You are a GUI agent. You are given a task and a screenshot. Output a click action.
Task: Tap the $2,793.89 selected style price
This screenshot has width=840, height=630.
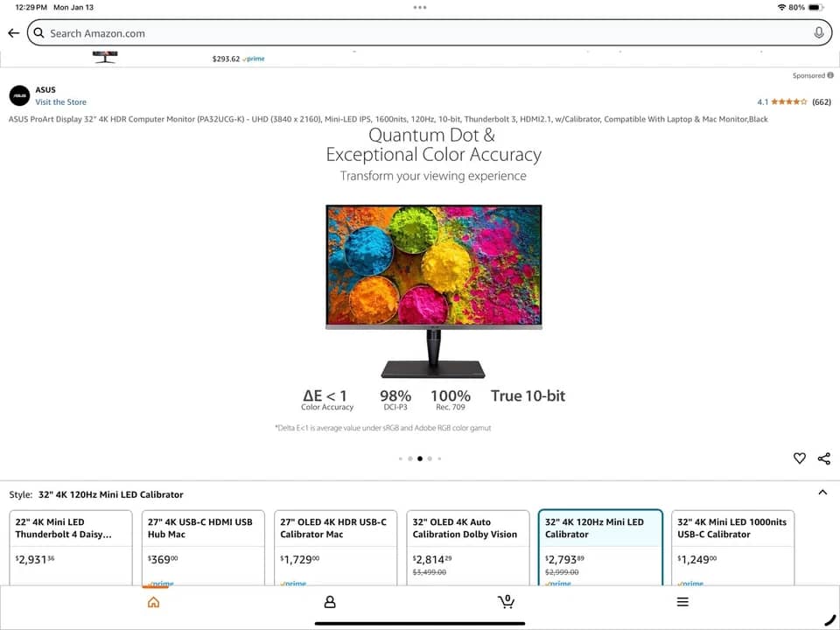564,559
